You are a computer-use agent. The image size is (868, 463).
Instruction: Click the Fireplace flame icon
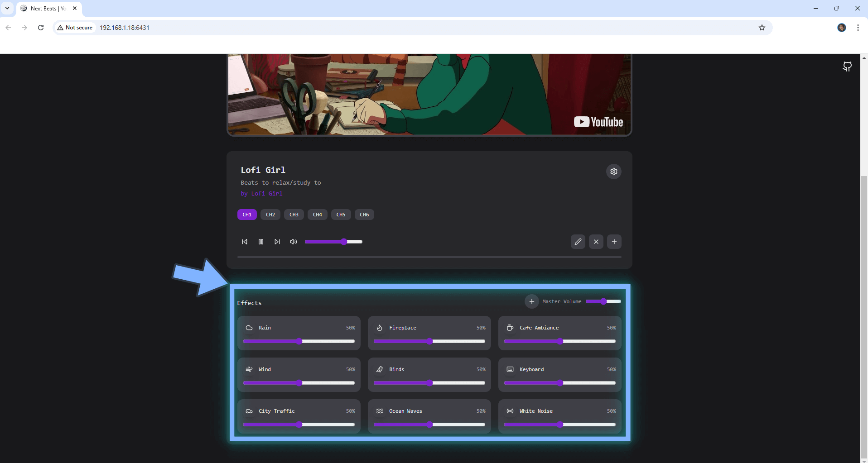380,328
